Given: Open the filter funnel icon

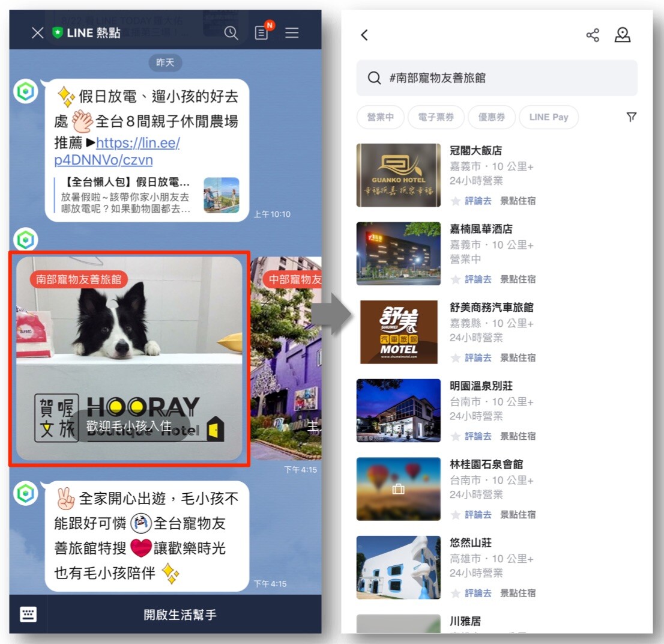Looking at the screenshot, I should pos(632,117).
